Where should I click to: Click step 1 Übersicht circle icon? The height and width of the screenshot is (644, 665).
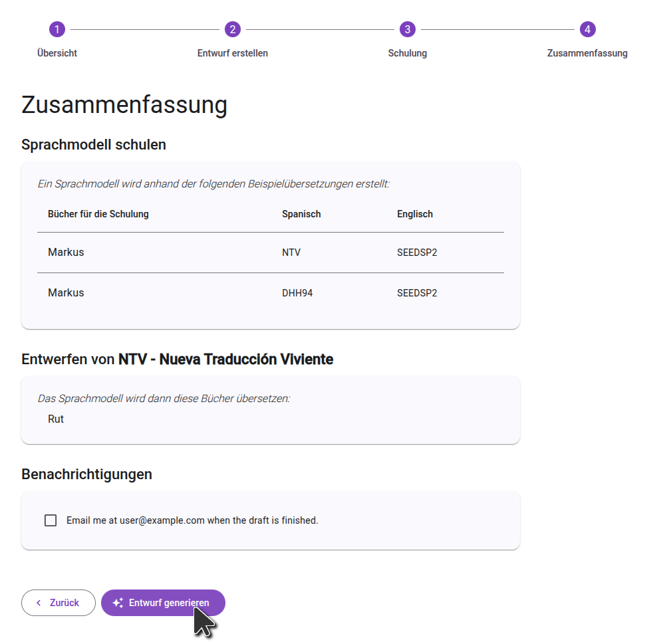(57, 29)
